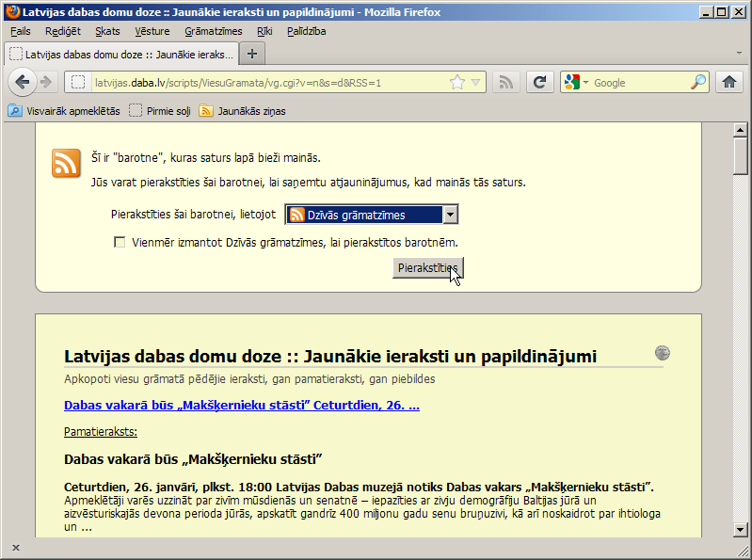The height and width of the screenshot is (560, 752).
Task: Click the Pierakstīties button
Action: (x=428, y=267)
